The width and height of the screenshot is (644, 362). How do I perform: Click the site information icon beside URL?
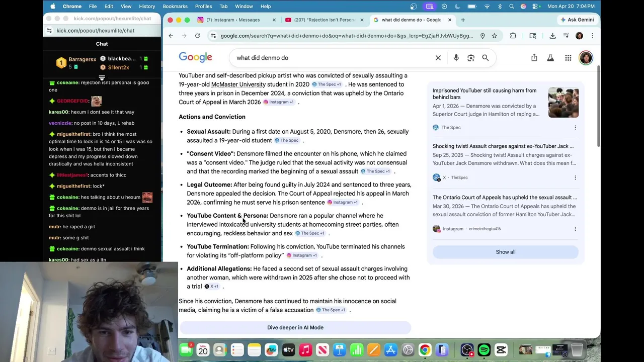point(213,36)
